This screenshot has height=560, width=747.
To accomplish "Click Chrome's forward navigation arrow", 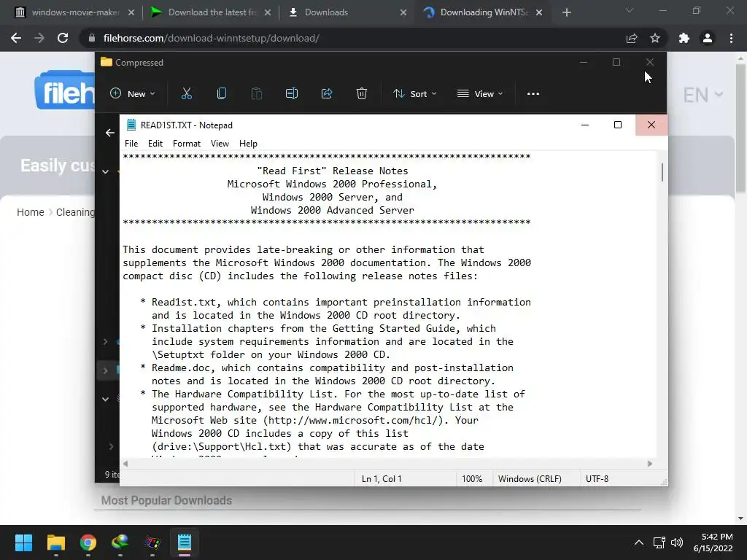I will 39,38.
